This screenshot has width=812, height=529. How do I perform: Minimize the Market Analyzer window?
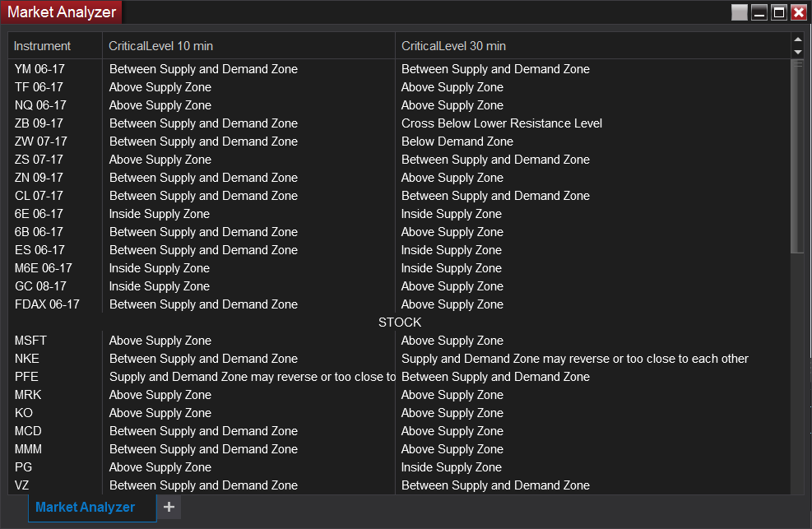click(x=759, y=12)
